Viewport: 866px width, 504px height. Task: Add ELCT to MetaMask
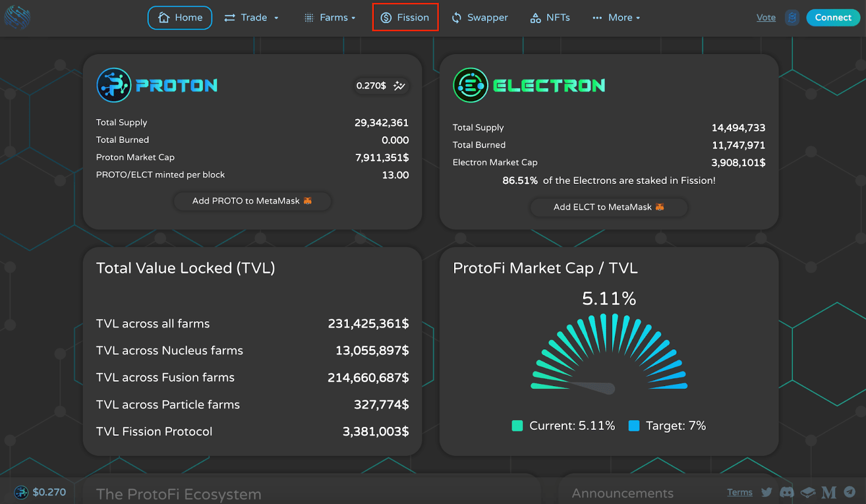tap(609, 207)
